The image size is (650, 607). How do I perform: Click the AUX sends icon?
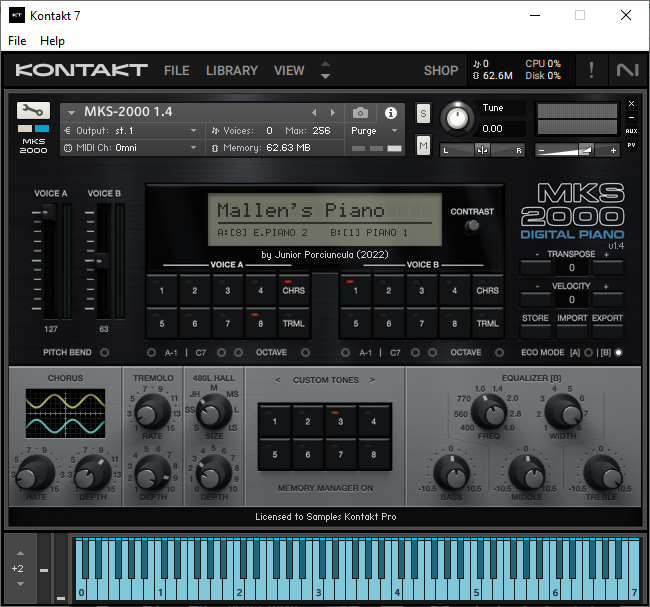point(631,131)
